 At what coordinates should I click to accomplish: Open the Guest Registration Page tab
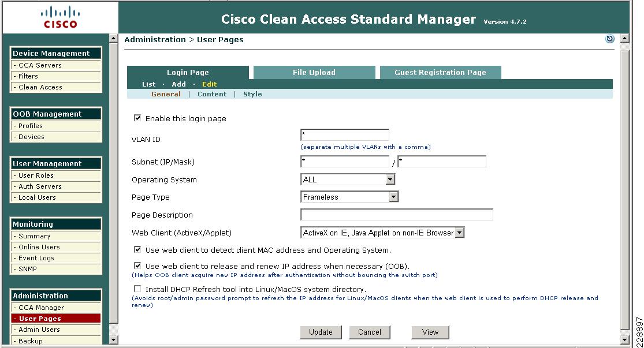click(440, 72)
